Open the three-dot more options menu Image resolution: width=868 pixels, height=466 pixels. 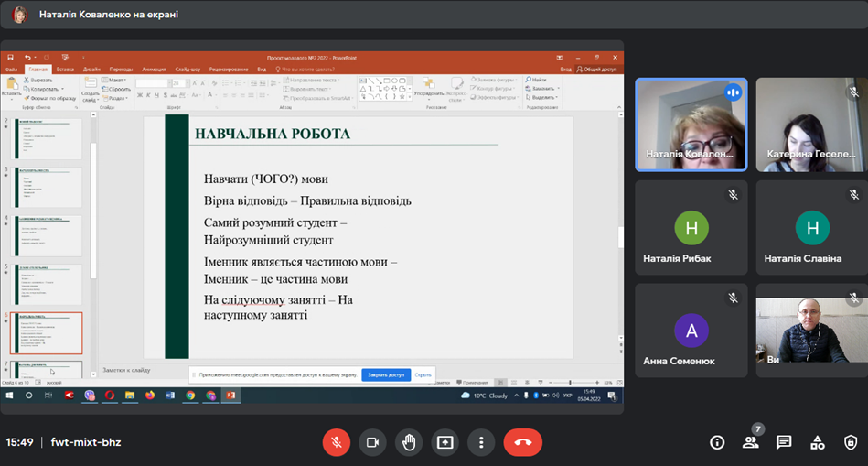(481, 442)
